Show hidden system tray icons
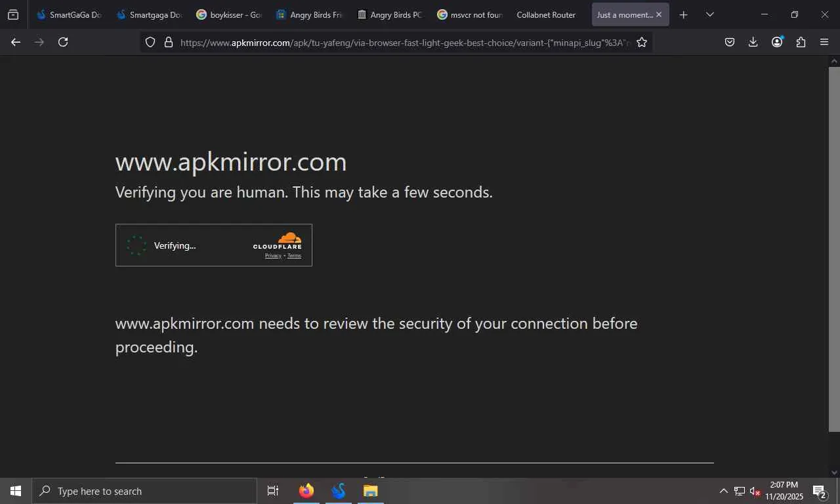Screen dimensions: 840x504 click(x=723, y=491)
